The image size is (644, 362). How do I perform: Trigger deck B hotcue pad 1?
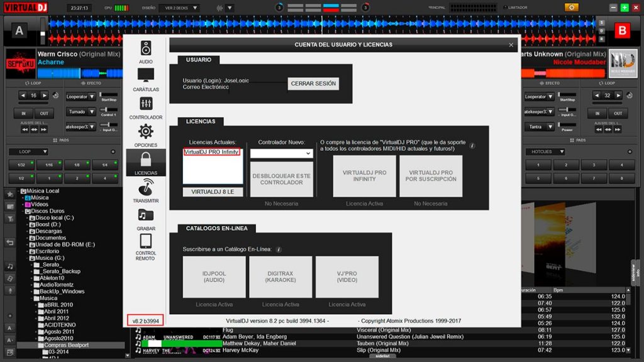(538, 165)
